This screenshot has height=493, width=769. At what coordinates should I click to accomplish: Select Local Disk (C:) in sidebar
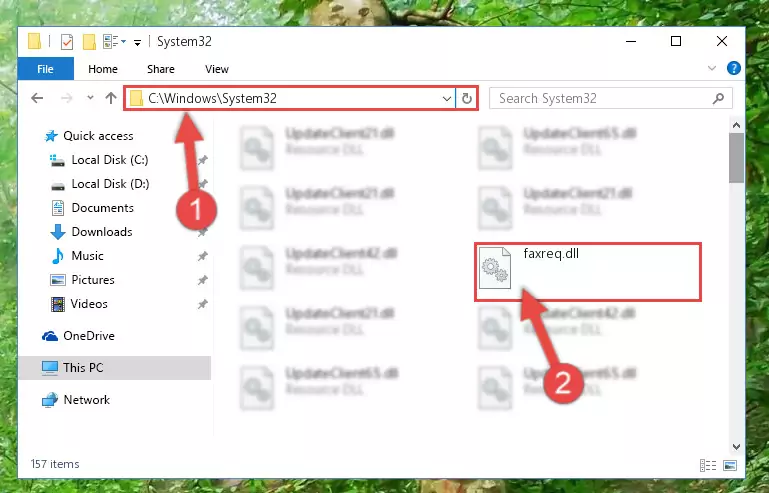[x=110, y=159]
